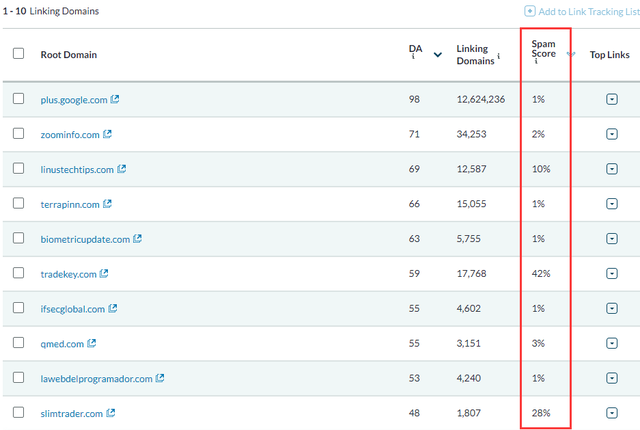Expand Top Links for zoominfo.com

coord(612,134)
